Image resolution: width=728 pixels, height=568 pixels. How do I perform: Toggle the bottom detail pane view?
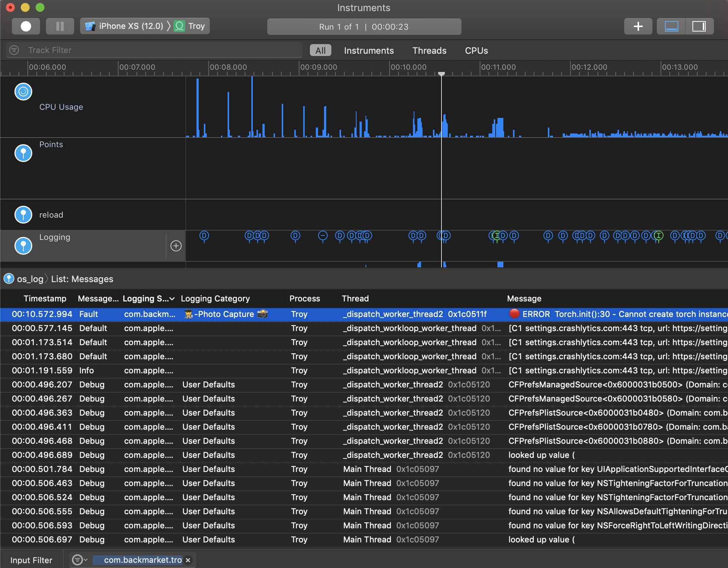pos(671,26)
